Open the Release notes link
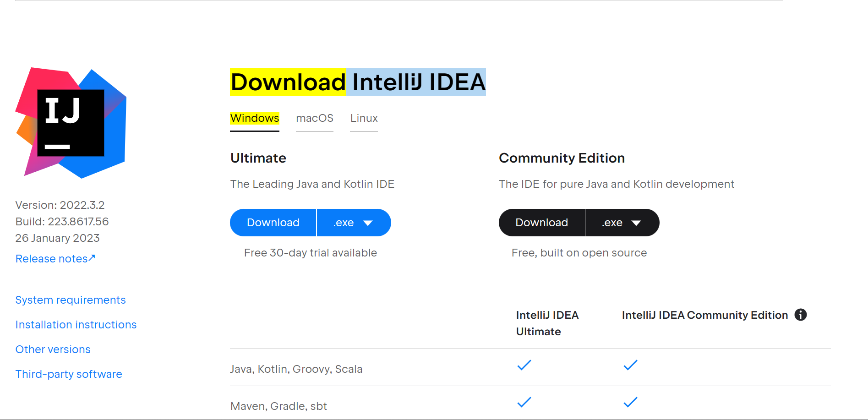Viewport: 868px width, 420px height. [51, 259]
